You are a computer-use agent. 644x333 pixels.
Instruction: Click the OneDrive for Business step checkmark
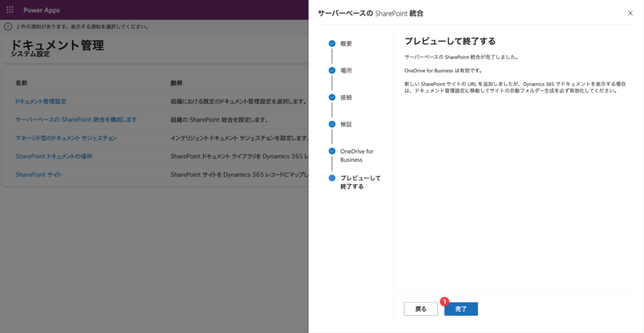pos(332,151)
